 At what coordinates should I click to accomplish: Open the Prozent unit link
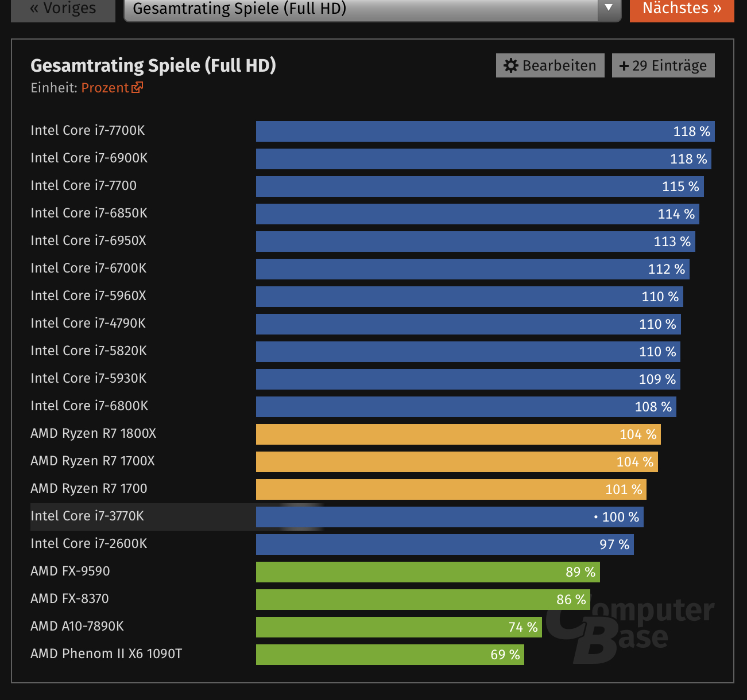(112, 88)
